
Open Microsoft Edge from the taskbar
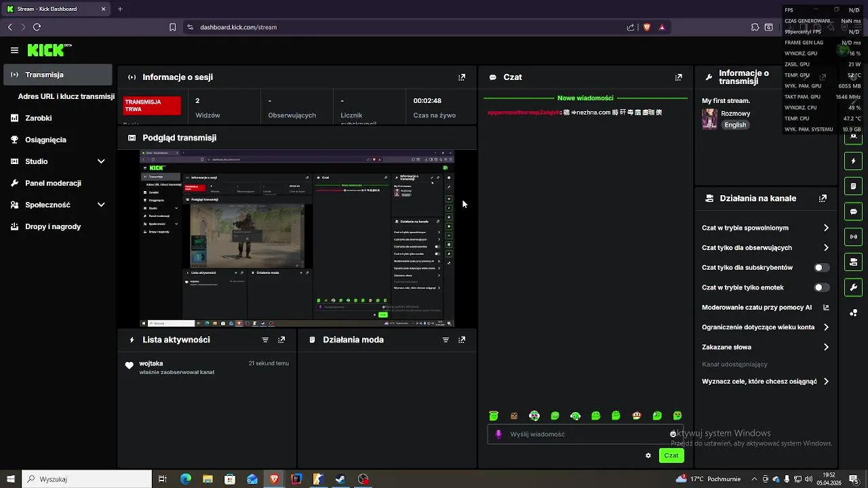click(186, 479)
